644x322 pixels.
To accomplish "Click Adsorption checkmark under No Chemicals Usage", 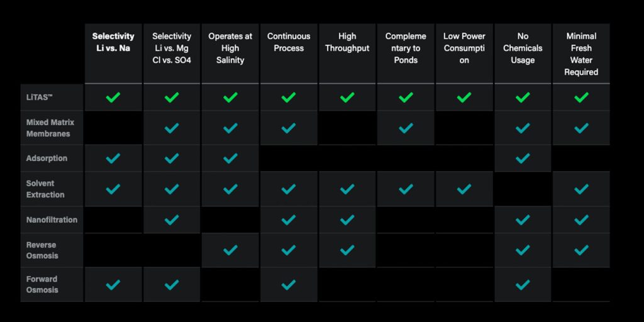I will [523, 158].
